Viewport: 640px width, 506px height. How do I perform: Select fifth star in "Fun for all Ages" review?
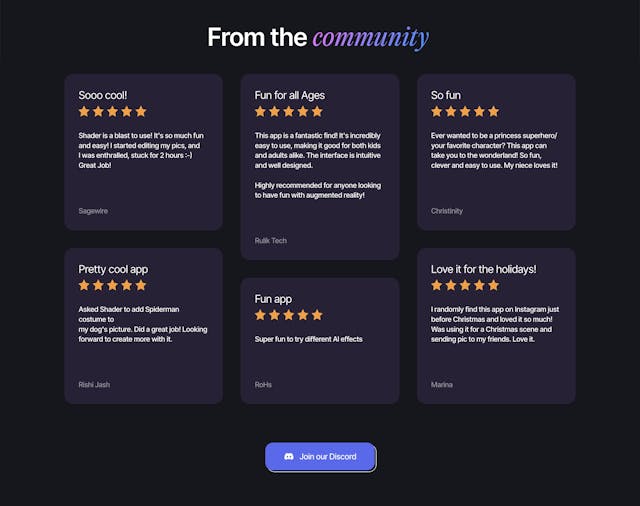(317, 112)
